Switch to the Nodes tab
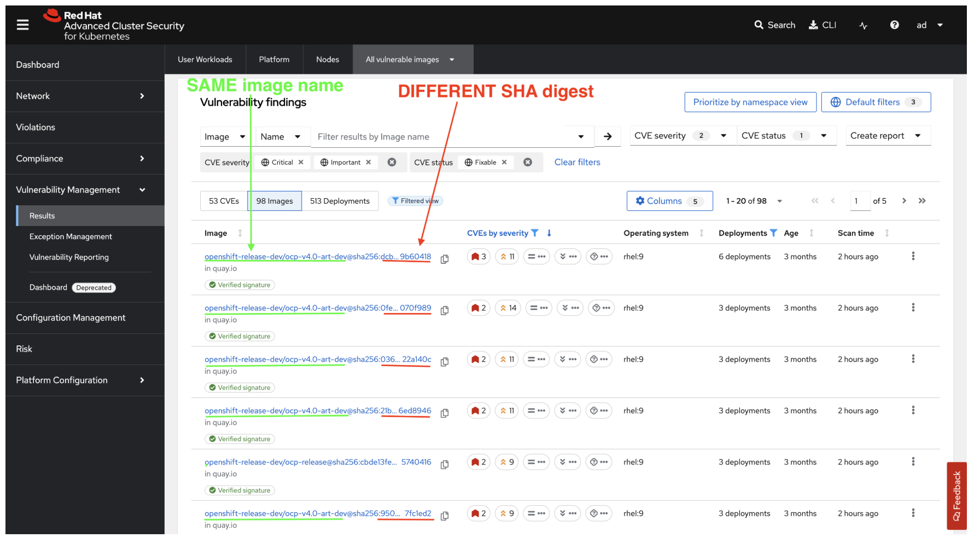 click(328, 60)
